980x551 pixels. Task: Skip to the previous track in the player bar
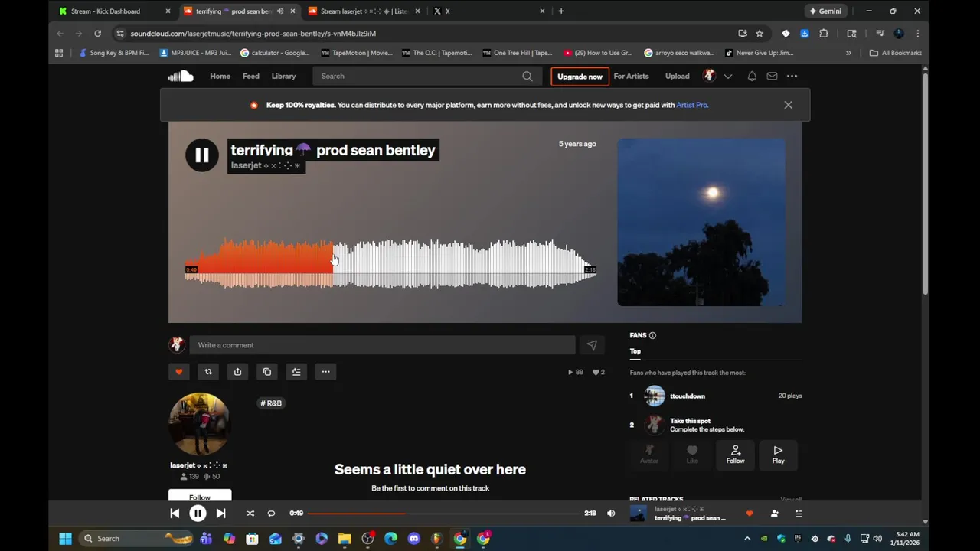(x=175, y=514)
